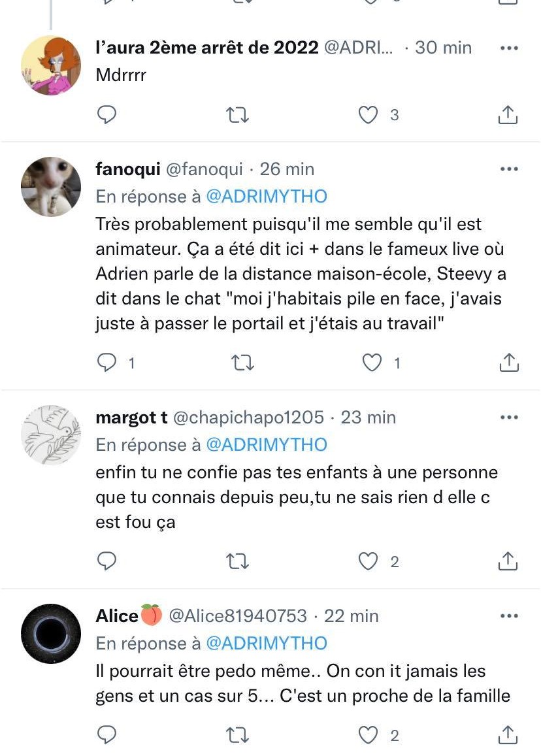
Task: Share fanoqui's tweet
Action: 508,363
